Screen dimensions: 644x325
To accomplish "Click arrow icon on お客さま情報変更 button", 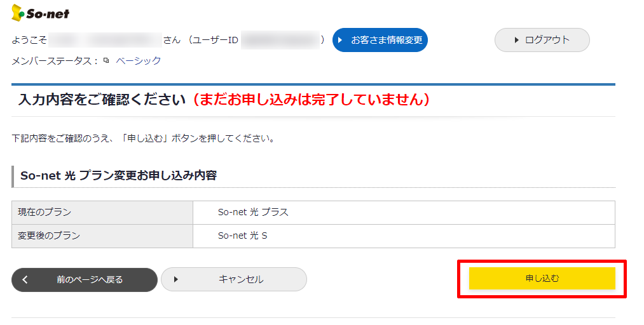I will (341, 40).
